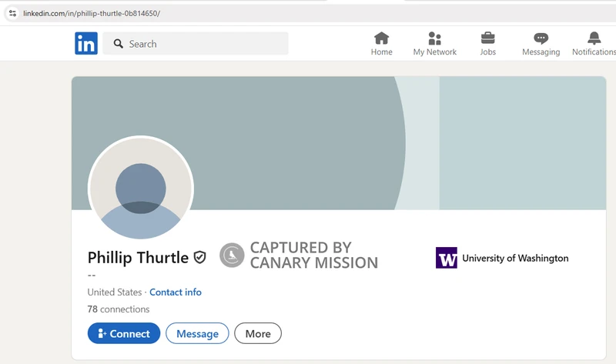616x364 pixels.
Task: Click the profile photo placeholder
Action: [141, 189]
